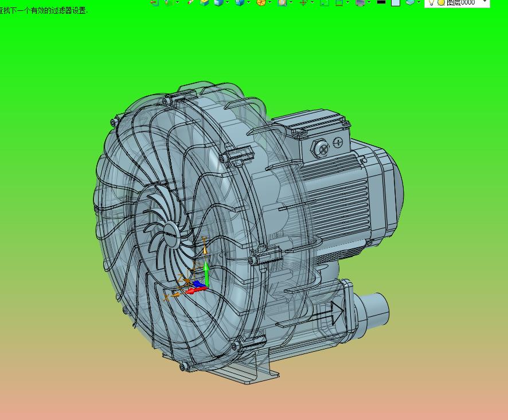Select the pencil sketch tool icon
This screenshot has height=420, width=508.
click(190, 2)
